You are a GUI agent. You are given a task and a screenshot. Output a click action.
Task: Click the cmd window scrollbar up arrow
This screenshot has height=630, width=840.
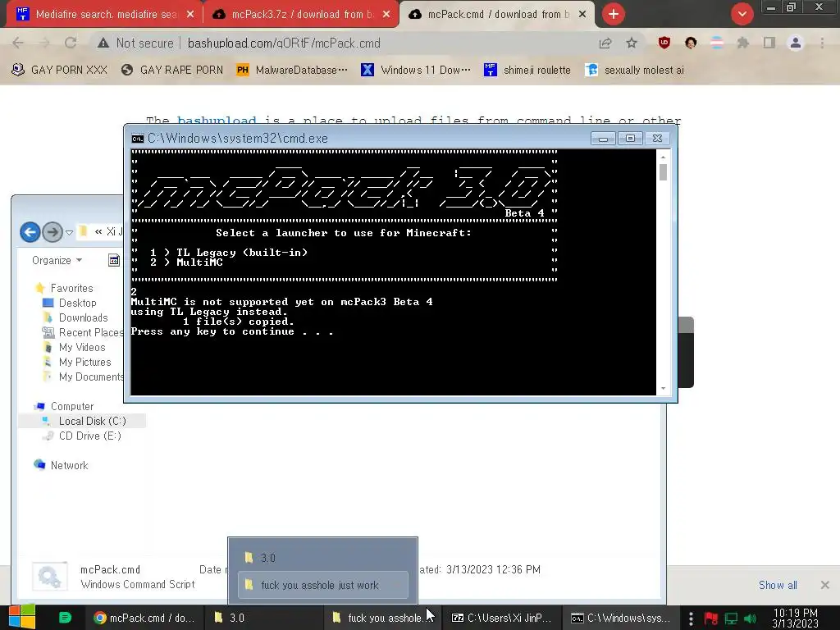(663, 157)
